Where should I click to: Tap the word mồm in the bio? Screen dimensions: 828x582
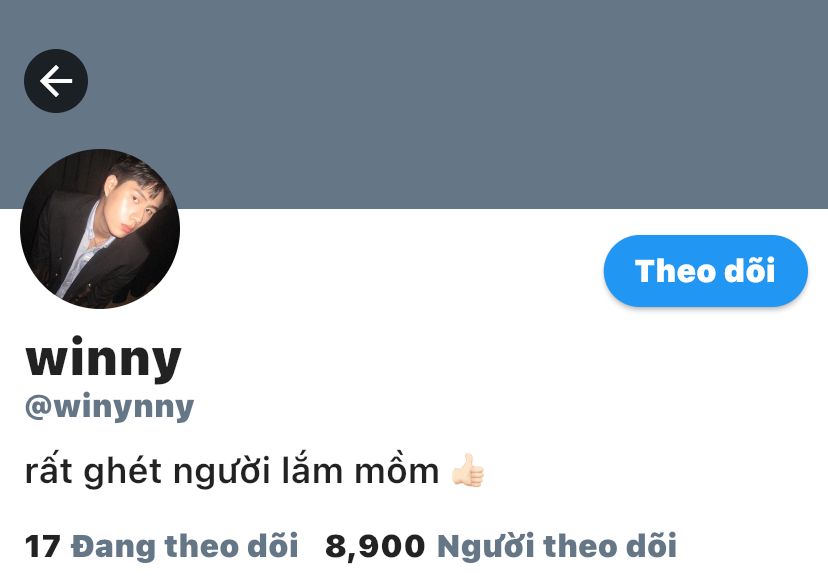tap(397, 470)
